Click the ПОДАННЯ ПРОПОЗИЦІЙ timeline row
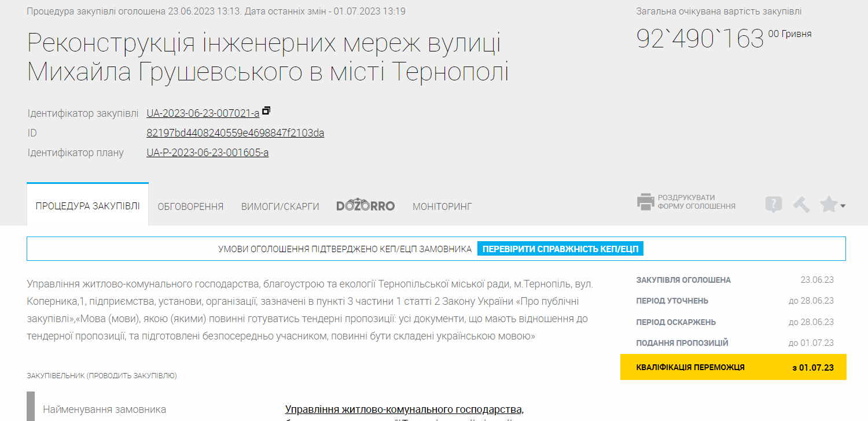Viewport: 868px width, 421px height. tap(734, 343)
